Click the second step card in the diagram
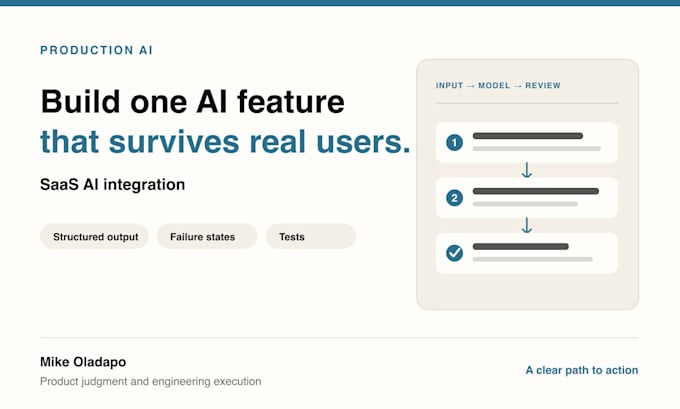This screenshot has height=409, width=680. click(526, 198)
